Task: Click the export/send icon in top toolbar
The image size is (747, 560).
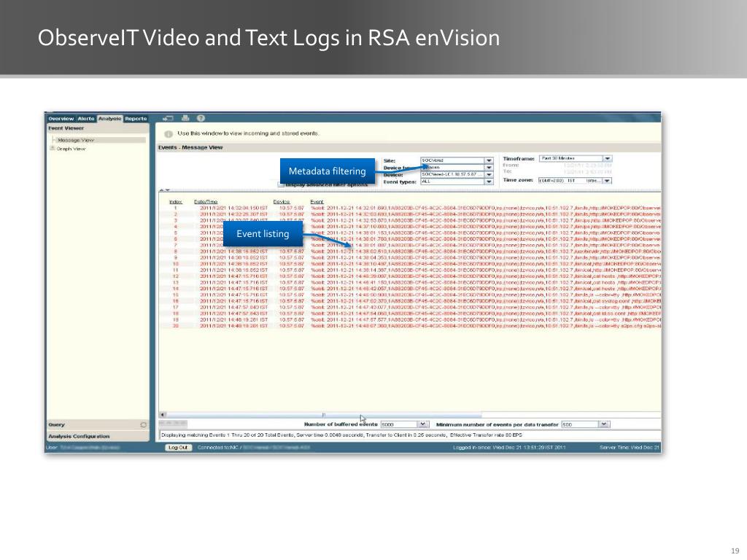Action: tap(168, 119)
